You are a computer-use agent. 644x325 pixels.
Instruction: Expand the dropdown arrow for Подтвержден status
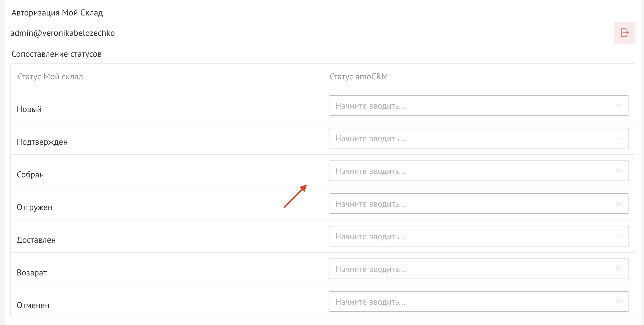click(619, 138)
